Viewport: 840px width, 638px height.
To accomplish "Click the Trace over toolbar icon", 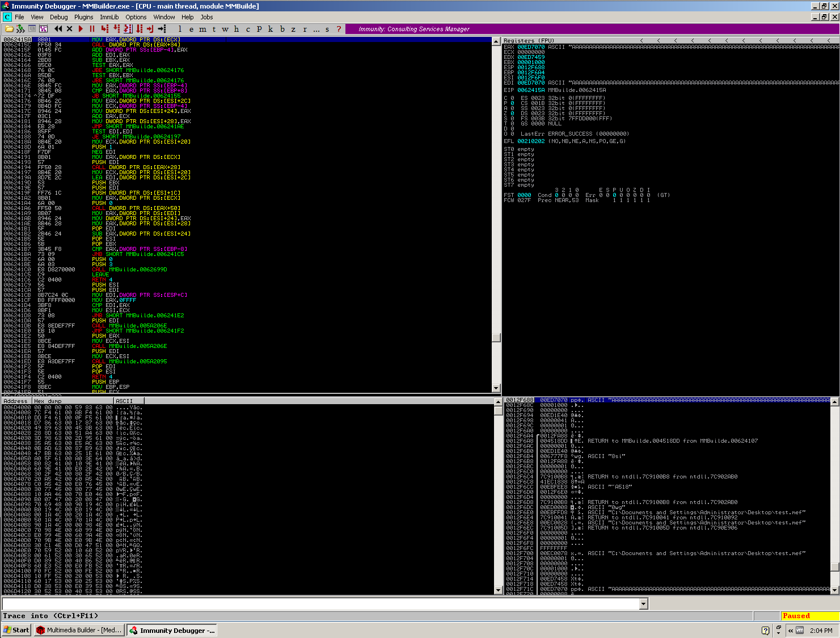I will (x=139, y=29).
